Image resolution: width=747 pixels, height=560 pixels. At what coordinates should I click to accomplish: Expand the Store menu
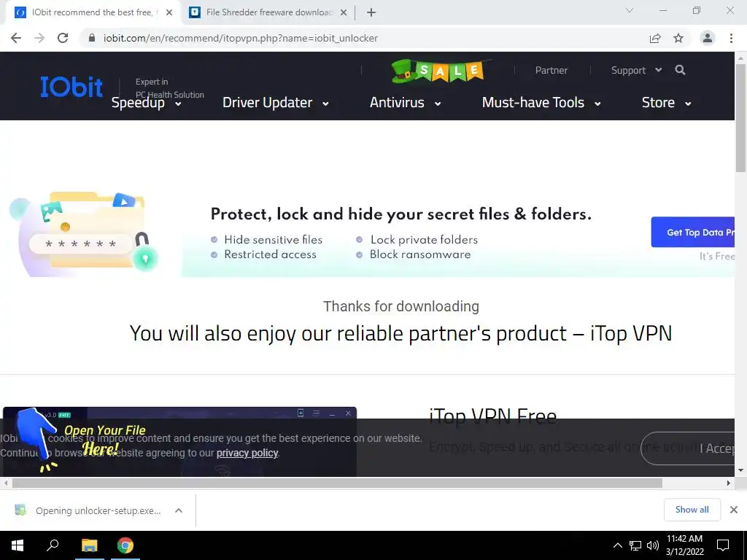click(x=666, y=102)
